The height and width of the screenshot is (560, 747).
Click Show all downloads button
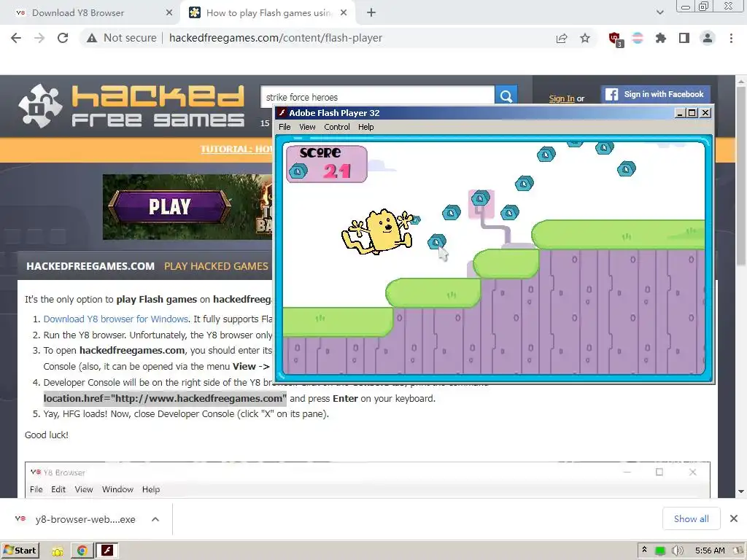[x=691, y=518]
